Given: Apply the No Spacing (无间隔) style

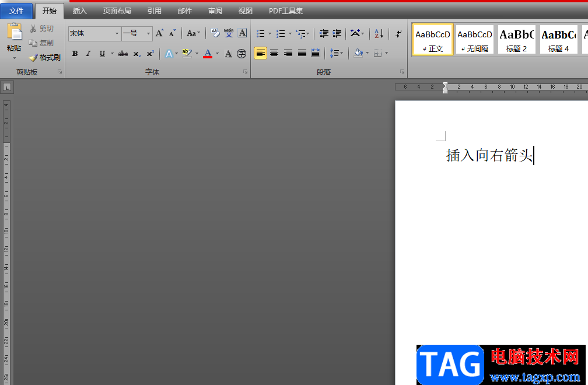Looking at the screenshot, I should [475, 40].
